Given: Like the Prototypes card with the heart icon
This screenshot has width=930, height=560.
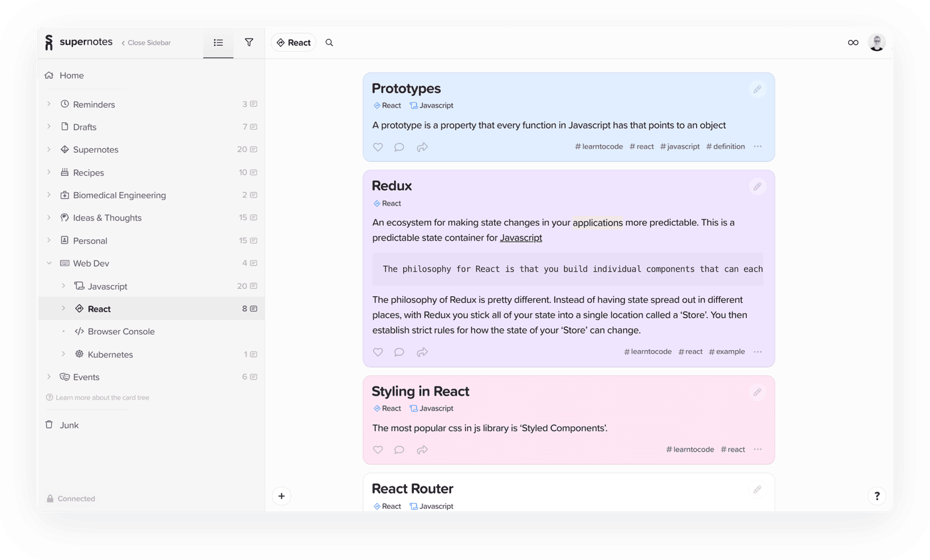Looking at the screenshot, I should (x=377, y=146).
